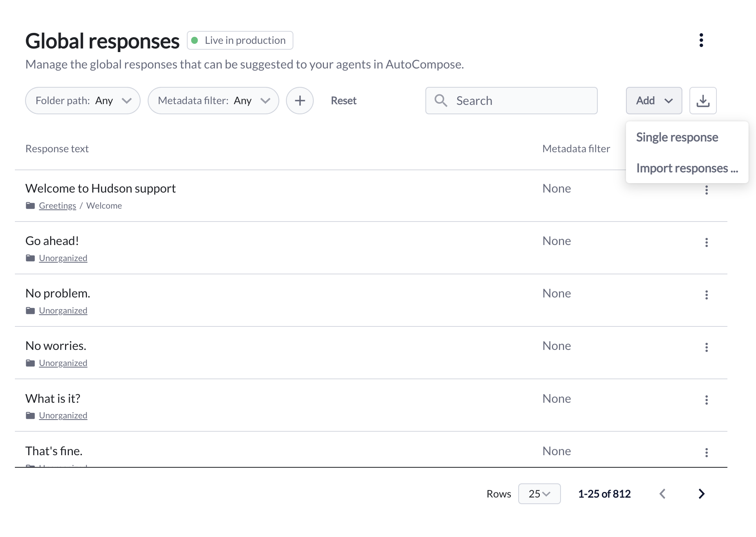This screenshot has height=537, width=756.
Task: Expand the Metadata filter dropdown
Action: click(213, 101)
